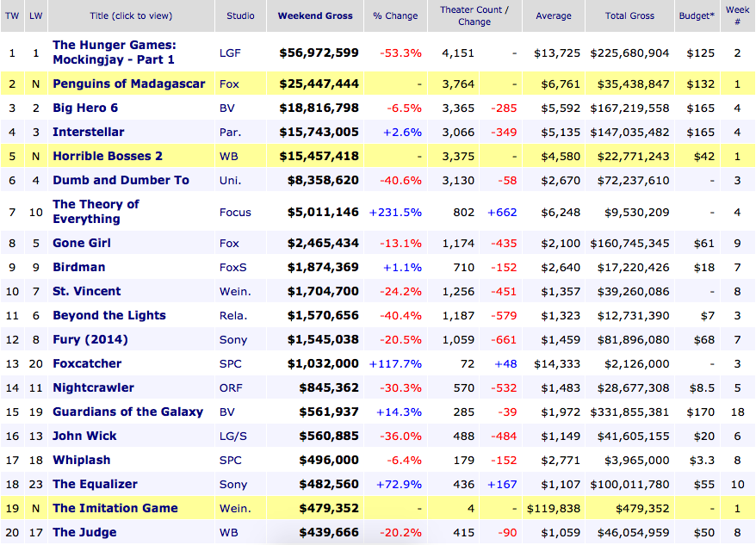
Task: Sort by the Total Gross column header
Action: coord(629,15)
